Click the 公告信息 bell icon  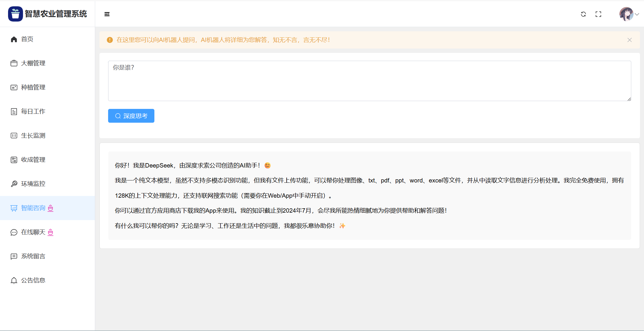coord(14,280)
